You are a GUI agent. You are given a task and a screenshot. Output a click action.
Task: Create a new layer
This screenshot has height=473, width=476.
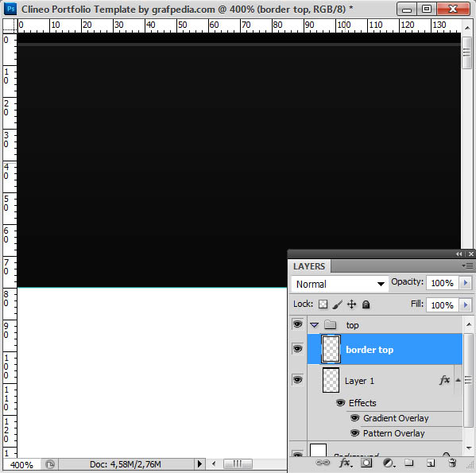pos(431,463)
